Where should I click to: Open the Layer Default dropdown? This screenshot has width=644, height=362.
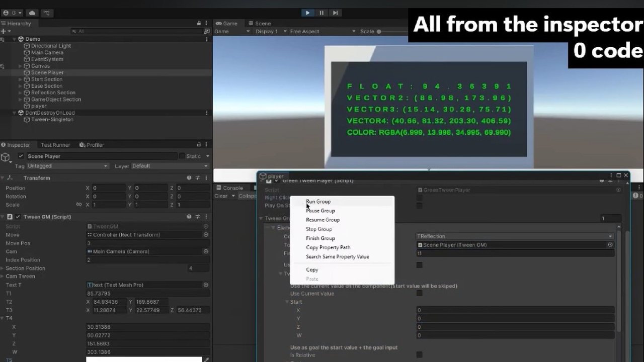171,166
